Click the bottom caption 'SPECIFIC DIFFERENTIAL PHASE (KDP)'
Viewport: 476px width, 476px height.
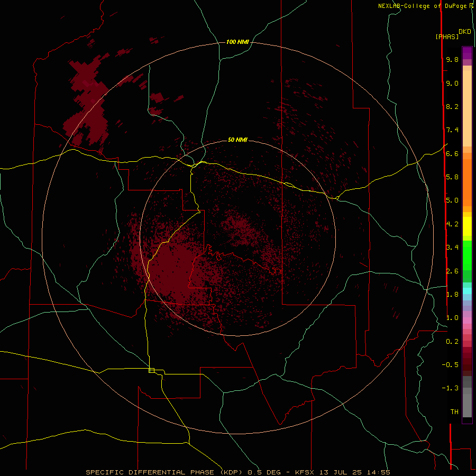(x=164, y=472)
